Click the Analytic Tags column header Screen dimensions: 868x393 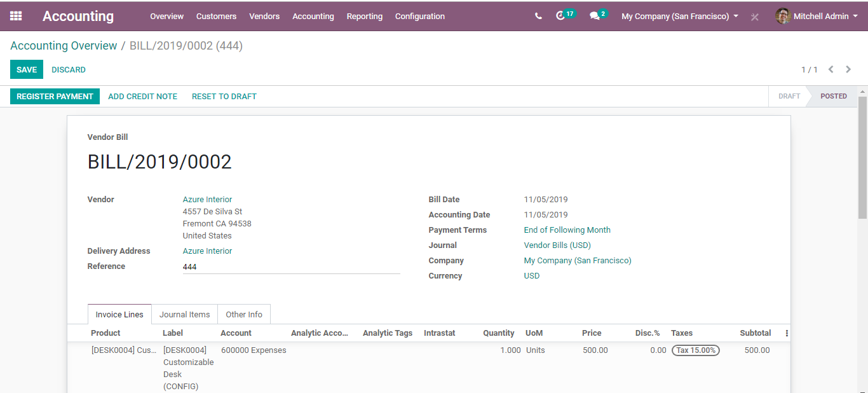tap(388, 333)
